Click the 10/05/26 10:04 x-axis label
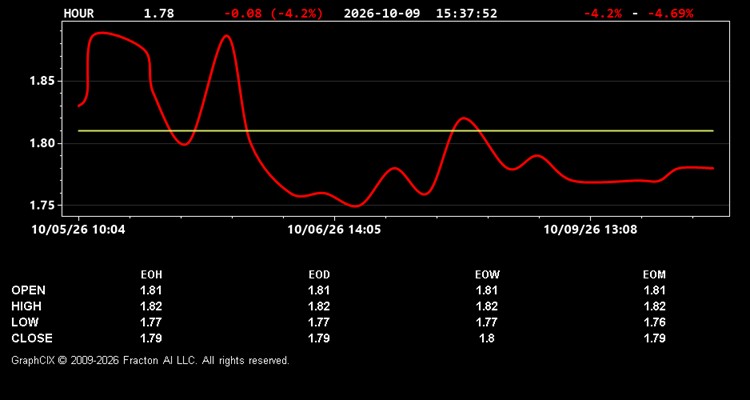Image resolution: width=750 pixels, height=400 pixels. (78, 230)
